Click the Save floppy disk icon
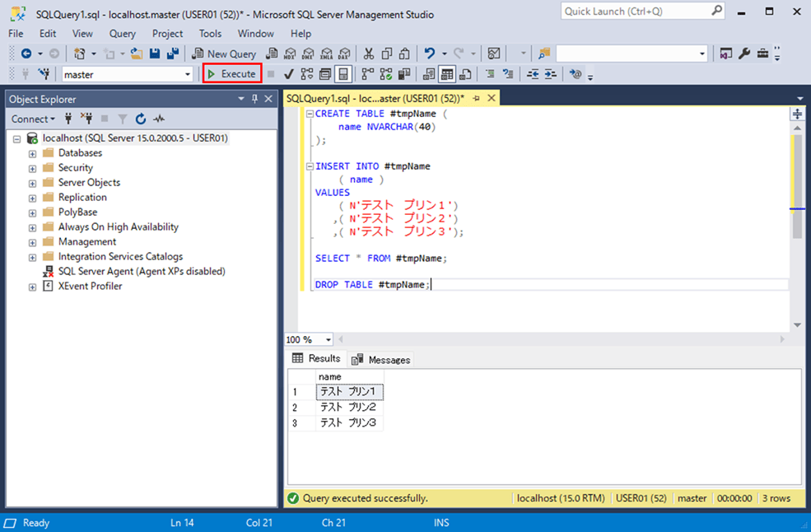 click(155, 54)
